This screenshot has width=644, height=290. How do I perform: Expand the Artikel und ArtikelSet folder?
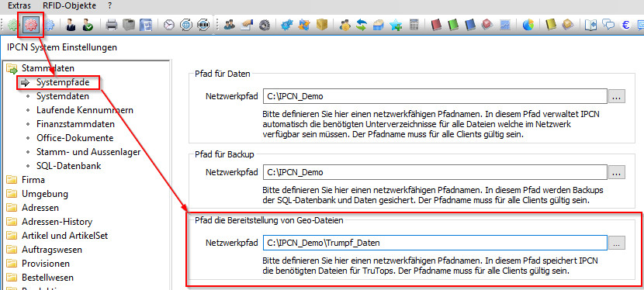[12, 236]
